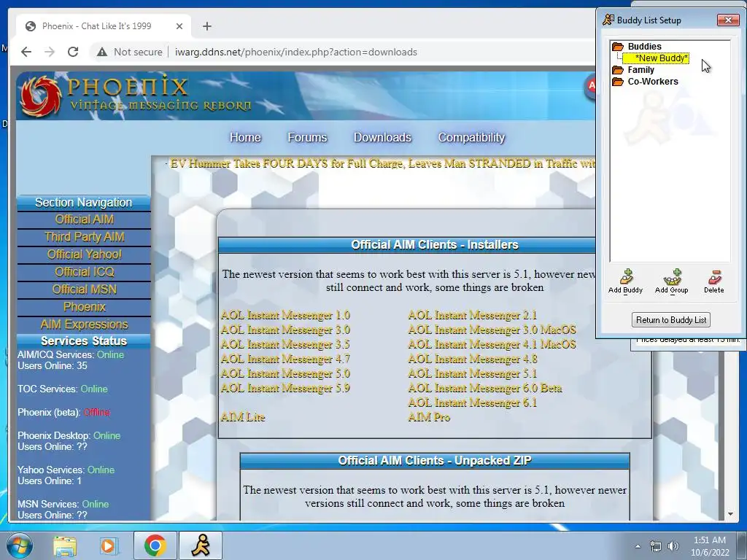This screenshot has height=560, width=747.
Task: Download AOL Instant Messenger 4.1 MacOS
Action: (492, 344)
